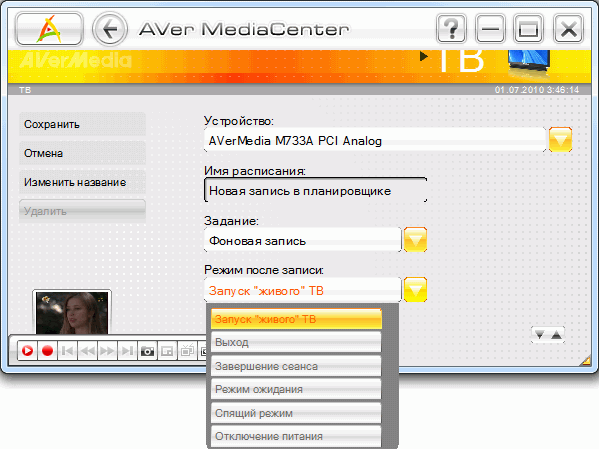Click the play button in the control bar

28,350
